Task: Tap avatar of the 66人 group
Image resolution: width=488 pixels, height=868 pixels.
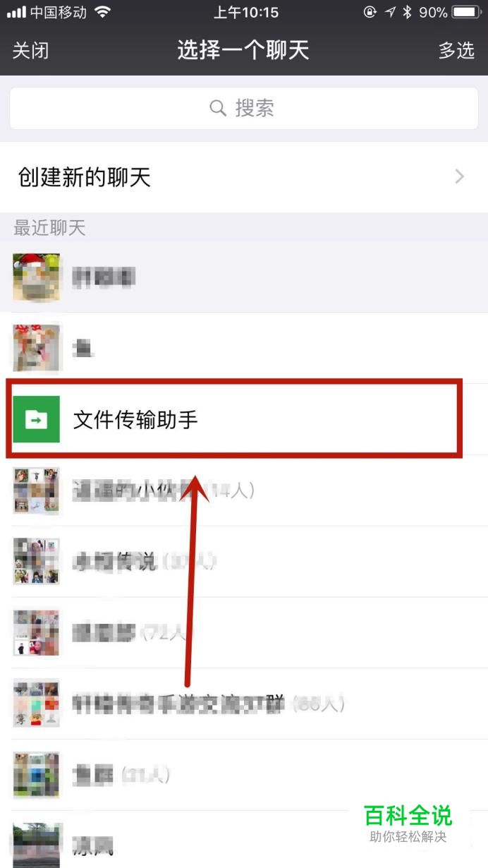Action: (x=37, y=704)
